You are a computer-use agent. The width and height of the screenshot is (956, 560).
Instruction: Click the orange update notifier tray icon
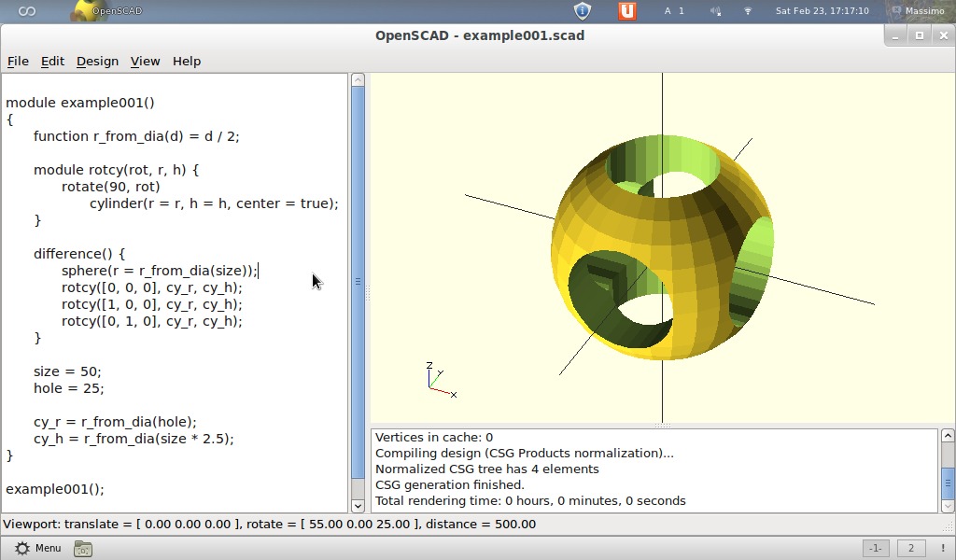pyautogui.click(x=627, y=11)
